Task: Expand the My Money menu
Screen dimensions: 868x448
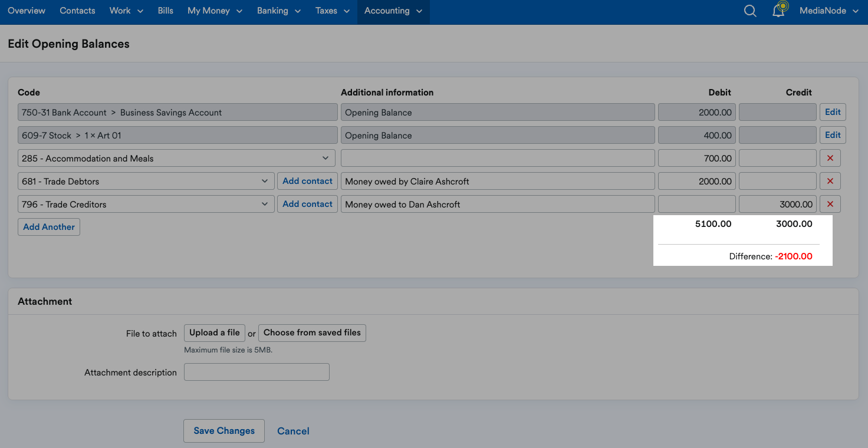Action: (x=215, y=11)
